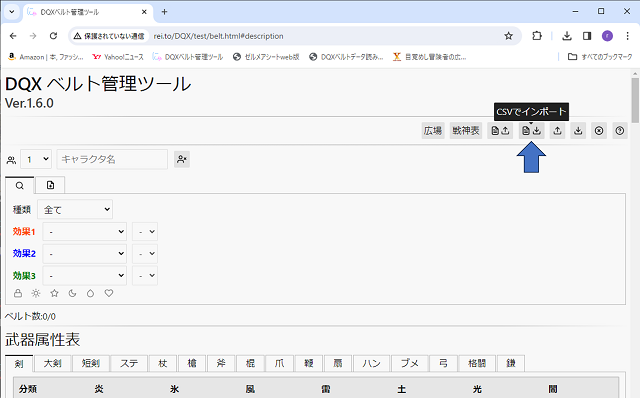The height and width of the screenshot is (398, 640).
Task: Open the Amazon bookmark
Action: pos(45,57)
